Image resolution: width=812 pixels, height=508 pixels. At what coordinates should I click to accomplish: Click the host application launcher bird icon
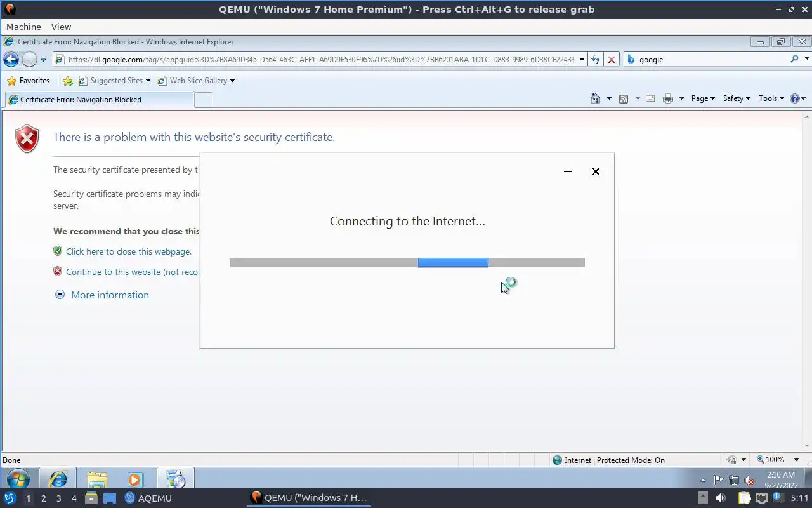[x=10, y=498]
